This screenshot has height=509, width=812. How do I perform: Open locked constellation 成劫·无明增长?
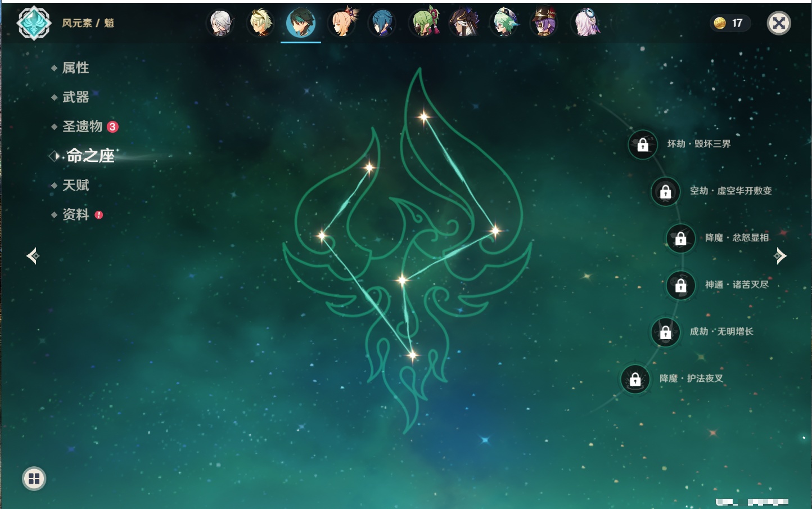(665, 332)
